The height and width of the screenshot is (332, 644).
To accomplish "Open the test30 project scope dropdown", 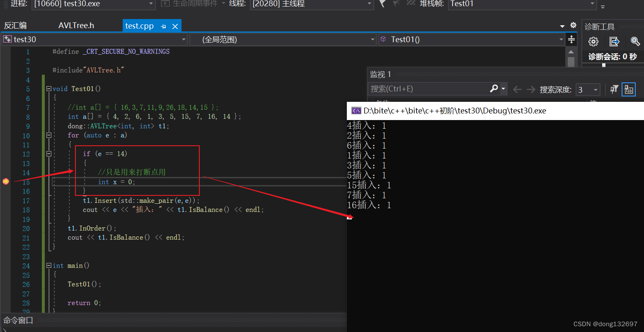I will [x=94, y=39].
